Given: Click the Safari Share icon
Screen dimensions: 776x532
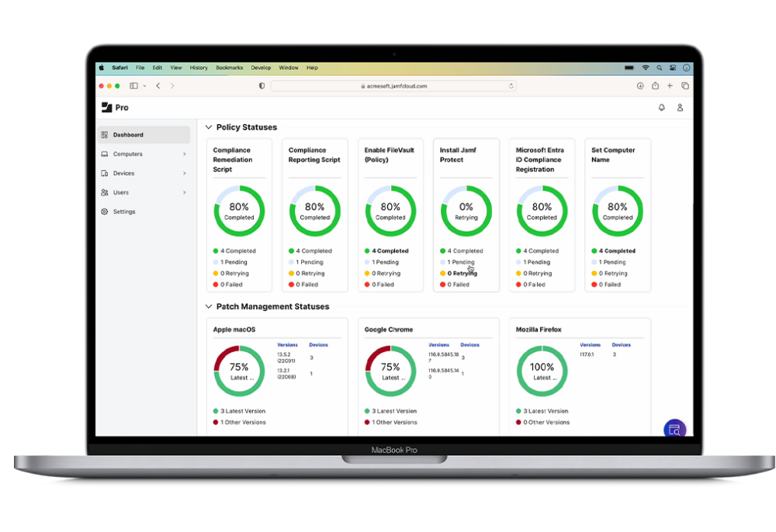Looking at the screenshot, I should coord(655,86).
